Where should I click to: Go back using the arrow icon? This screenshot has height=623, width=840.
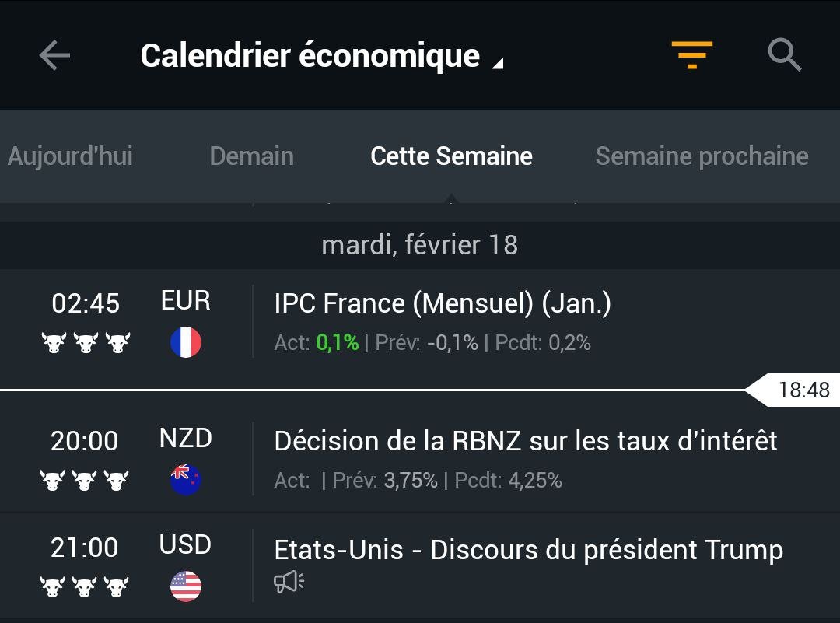pos(54,55)
